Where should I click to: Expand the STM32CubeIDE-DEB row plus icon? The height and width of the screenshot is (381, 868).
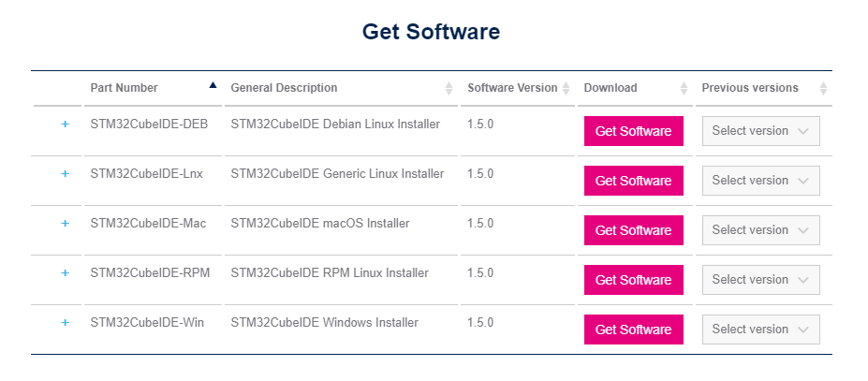[x=65, y=125]
